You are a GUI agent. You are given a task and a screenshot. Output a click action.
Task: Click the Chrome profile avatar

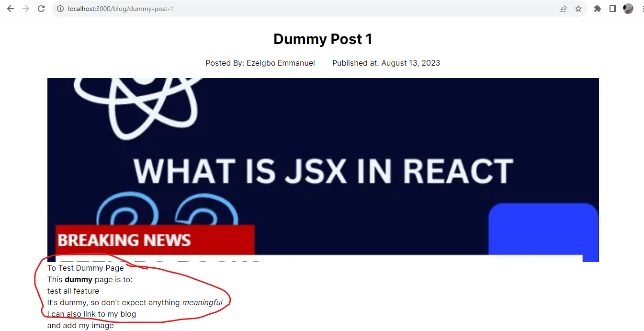tap(628, 8)
